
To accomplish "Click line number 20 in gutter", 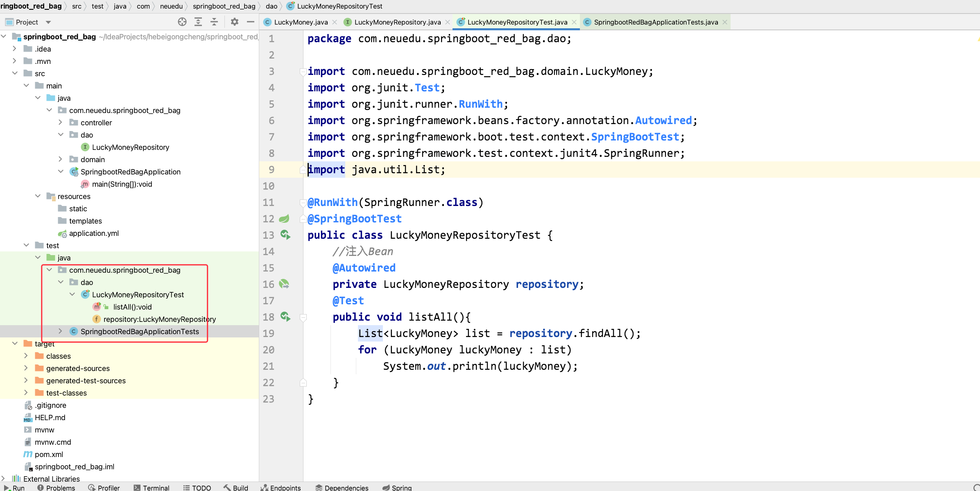I will 269,350.
